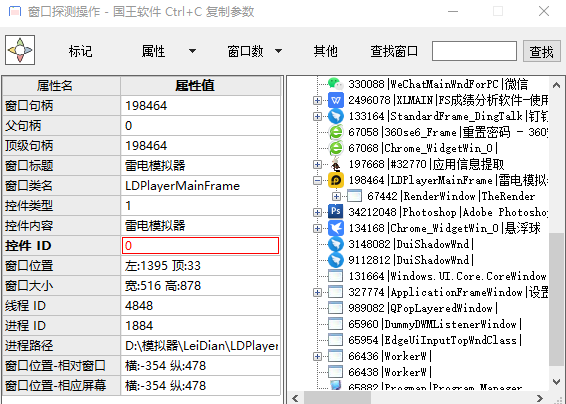Click the 查找窗口 search input field

coord(474,51)
